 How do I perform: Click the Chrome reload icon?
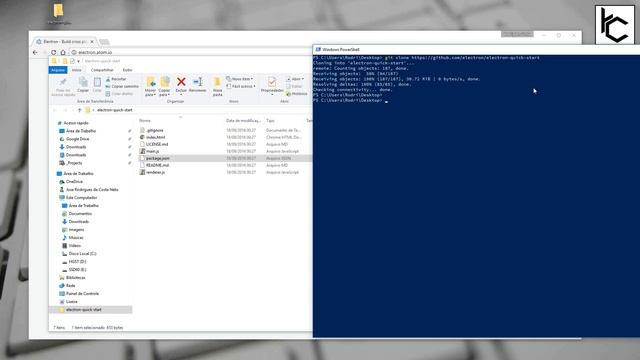click(53, 52)
